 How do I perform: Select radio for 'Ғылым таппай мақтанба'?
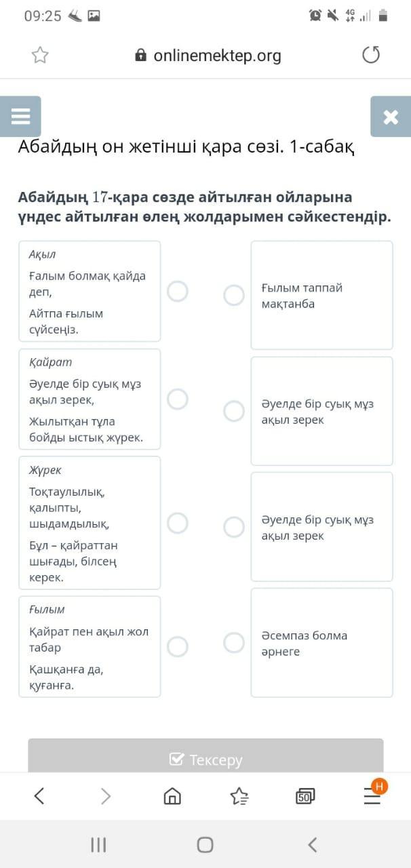tap(234, 295)
